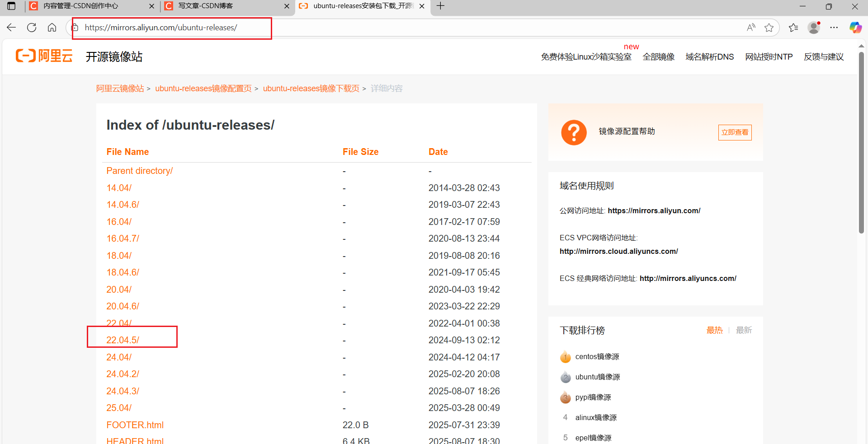Open the 18.04/ directory
Viewport: 868px width, 444px height.
119,256
